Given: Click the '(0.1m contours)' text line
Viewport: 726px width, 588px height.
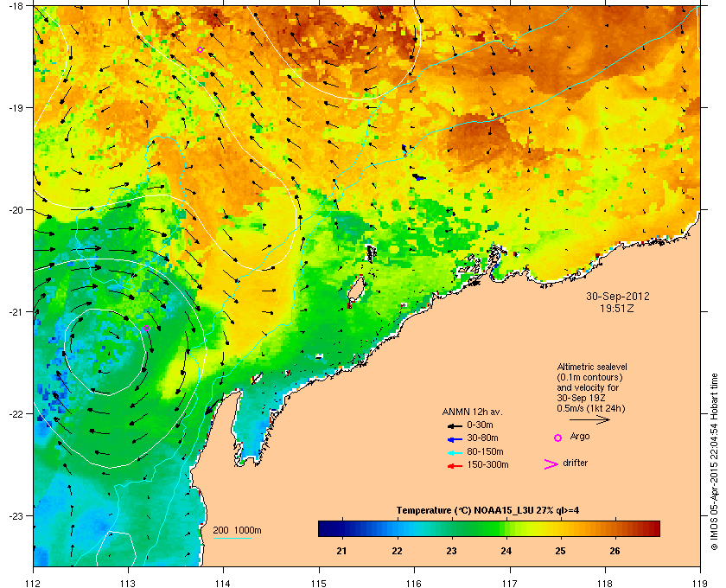Looking at the screenshot, I should coord(589,377).
